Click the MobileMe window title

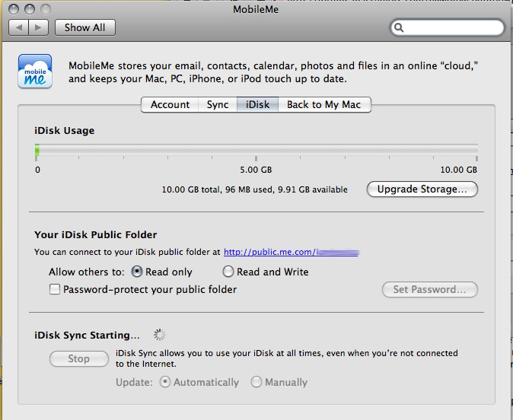point(256,9)
